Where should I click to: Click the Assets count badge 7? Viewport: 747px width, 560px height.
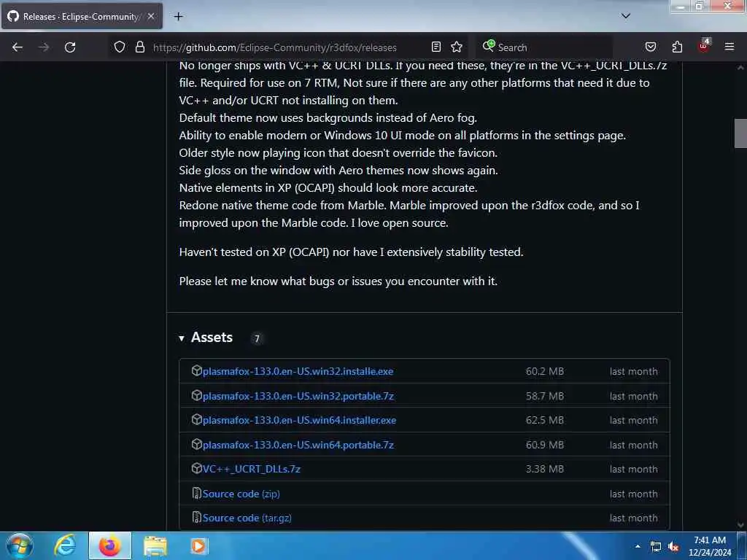click(x=257, y=338)
